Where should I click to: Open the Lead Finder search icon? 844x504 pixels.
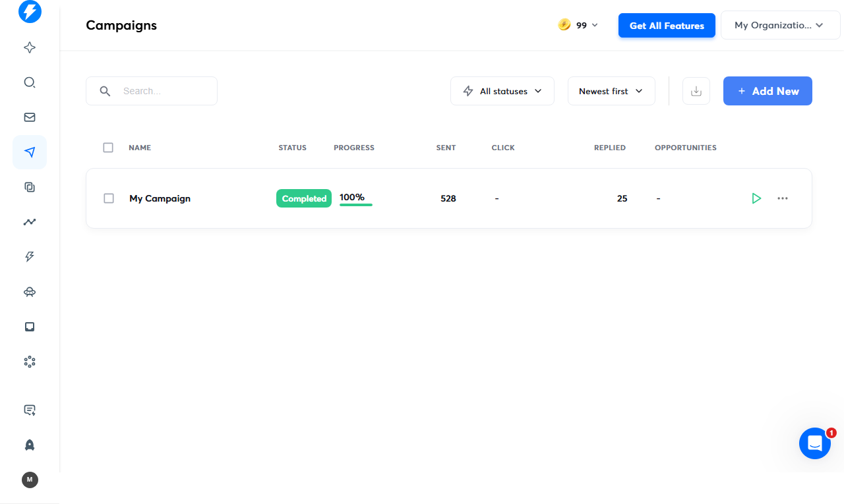point(30,82)
